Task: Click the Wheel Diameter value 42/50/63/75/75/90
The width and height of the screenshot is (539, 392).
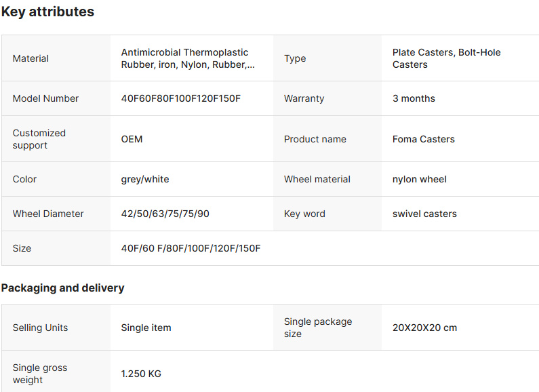Action: pyautogui.click(x=165, y=214)
